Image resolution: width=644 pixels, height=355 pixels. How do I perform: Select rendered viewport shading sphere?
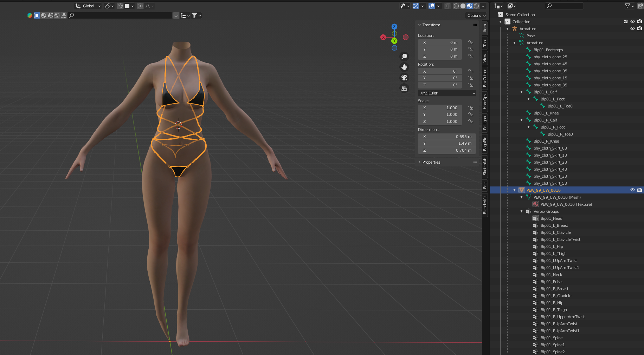[x=476, y=6]
